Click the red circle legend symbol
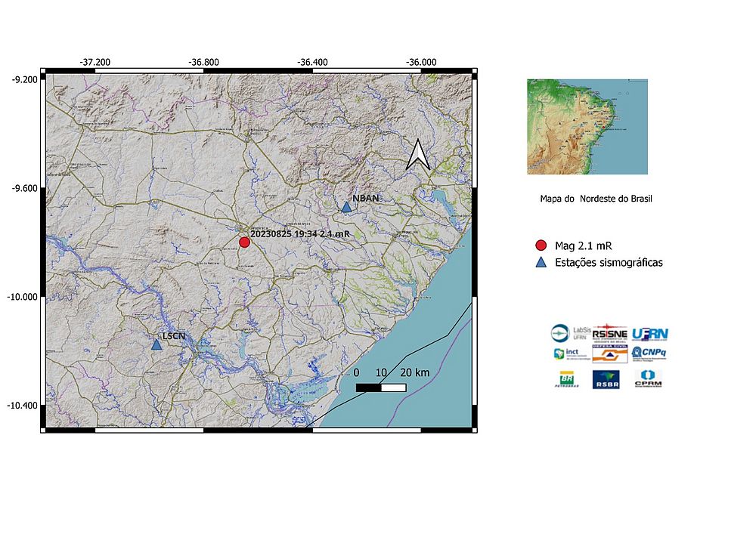The image size is (756, 534). (x=540, y=245)
